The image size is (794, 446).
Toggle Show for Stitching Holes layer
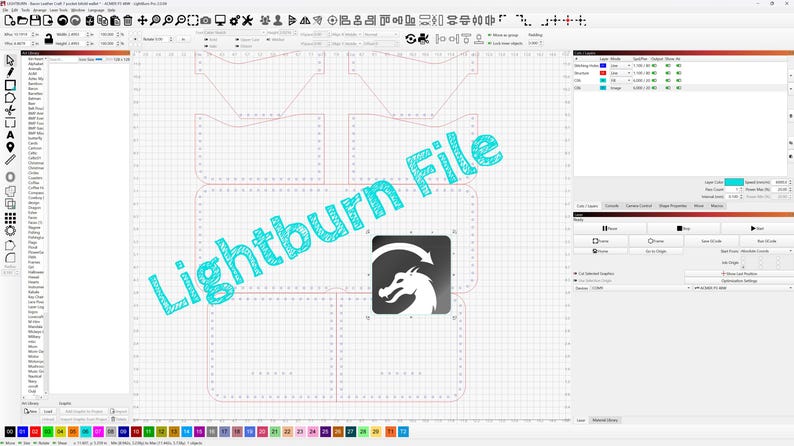pos(668,66)
